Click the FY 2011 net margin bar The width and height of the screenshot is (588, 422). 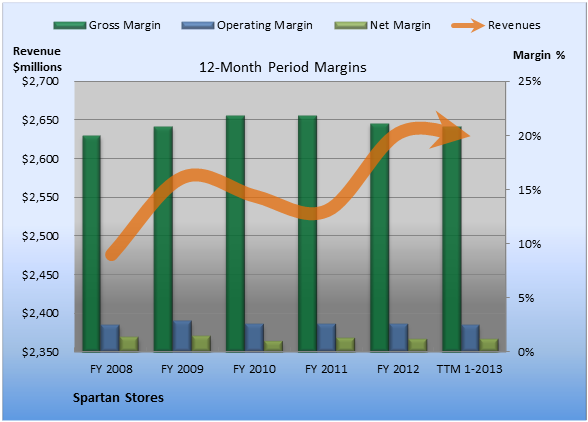point(345,344)
